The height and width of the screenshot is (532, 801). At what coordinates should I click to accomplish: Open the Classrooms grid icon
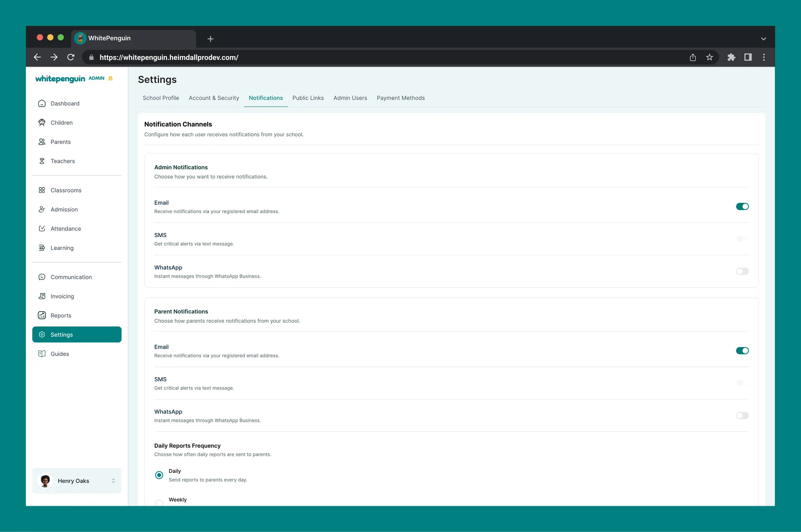coord(42,190)
